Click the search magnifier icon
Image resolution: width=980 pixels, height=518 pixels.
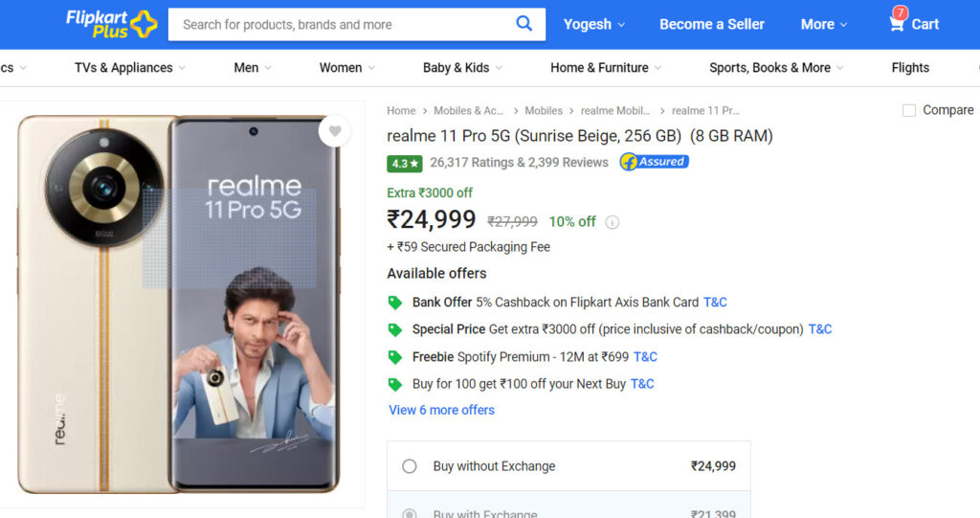(x=523, y=24)
